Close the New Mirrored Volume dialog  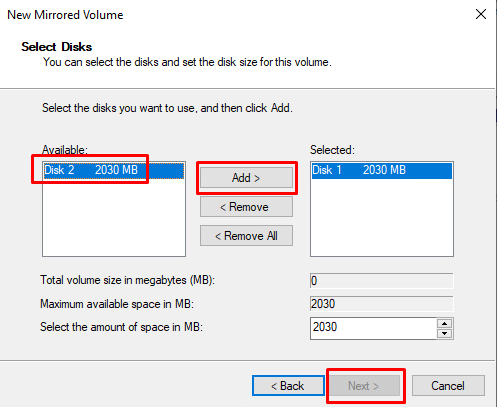[x=481, y=14]
